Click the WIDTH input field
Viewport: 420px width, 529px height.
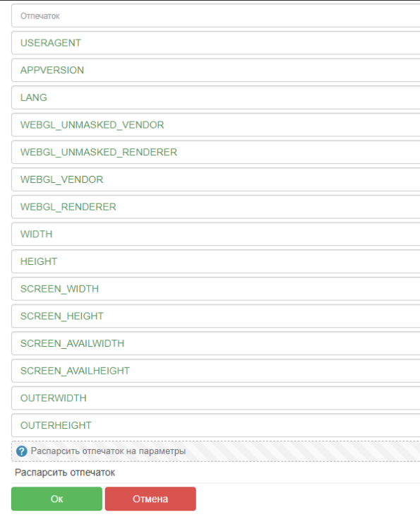coord(216,234)
